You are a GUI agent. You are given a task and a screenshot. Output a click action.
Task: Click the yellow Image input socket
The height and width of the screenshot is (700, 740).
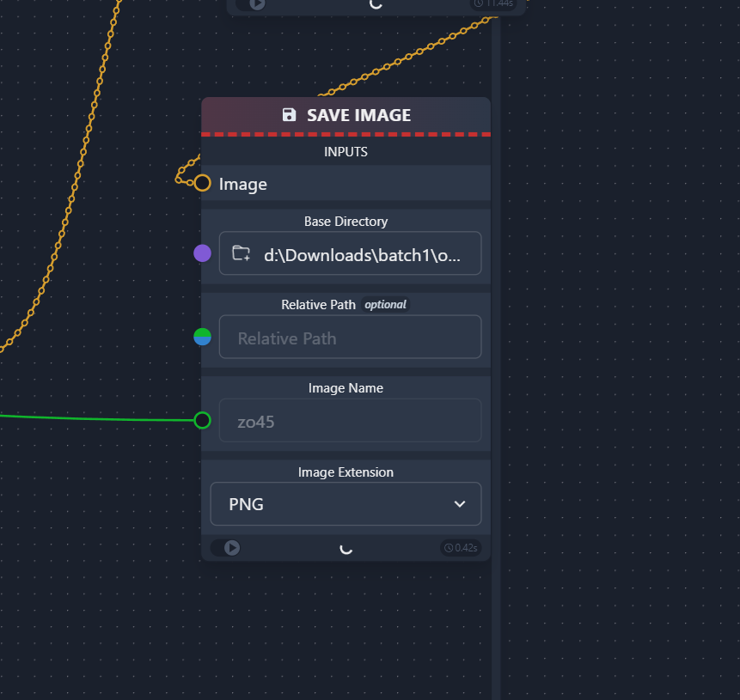[202, 182]
